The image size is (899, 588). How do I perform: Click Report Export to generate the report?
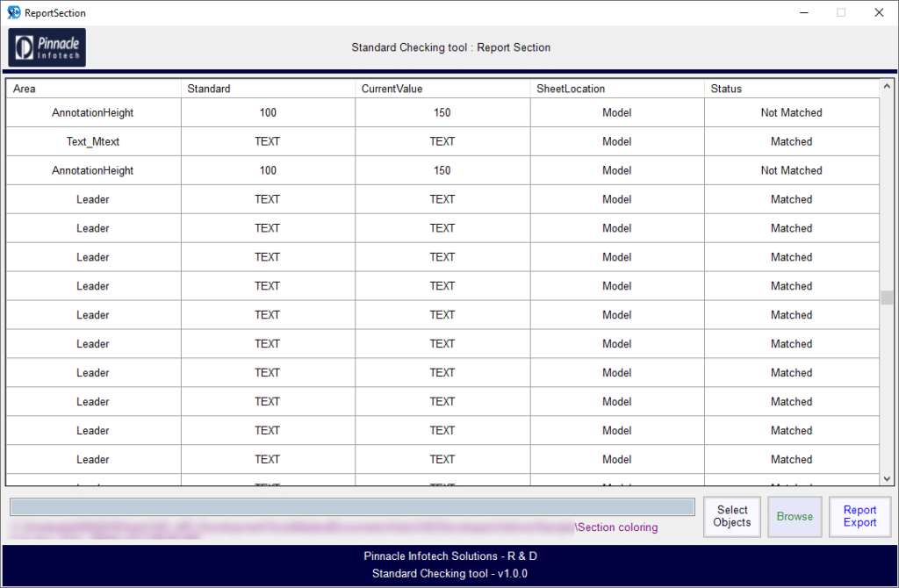click(859, 517)
